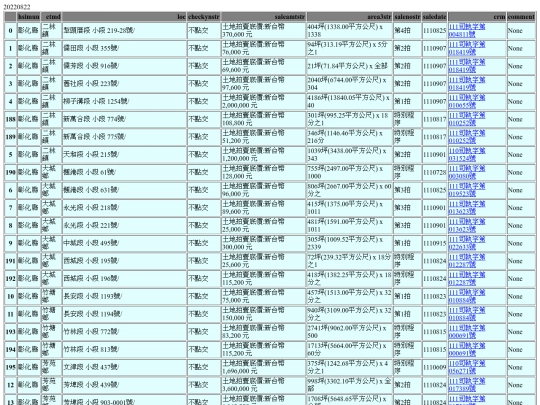Open the crm case link in row 1
The height and width of the screenshot is (405, 540).
[x=467, y=48]
